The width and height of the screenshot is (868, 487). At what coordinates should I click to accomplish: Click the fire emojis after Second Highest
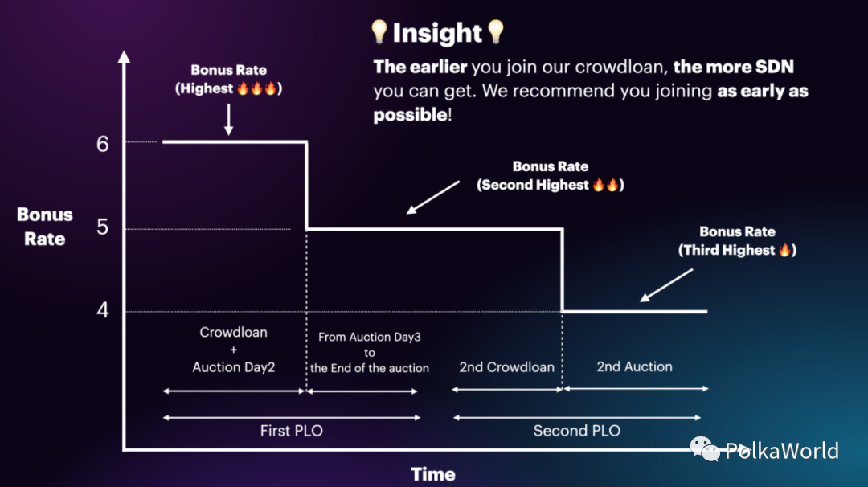(x=605, y=186)
